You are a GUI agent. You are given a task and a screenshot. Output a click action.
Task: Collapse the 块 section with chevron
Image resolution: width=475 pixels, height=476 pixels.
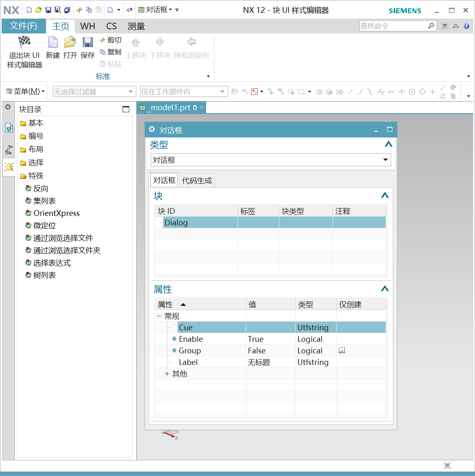tap(385, 195)
